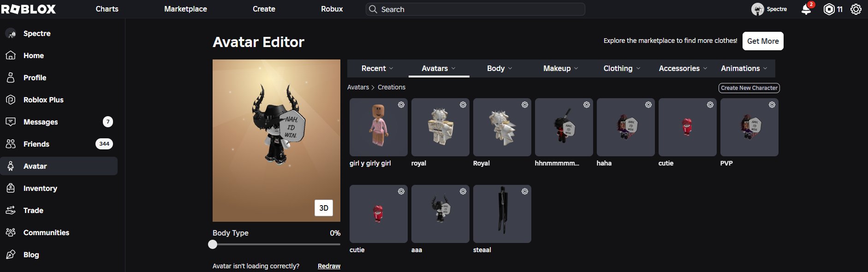Go to Charts in top navigation
Screen dimensions: 868x272
(107, 9)
